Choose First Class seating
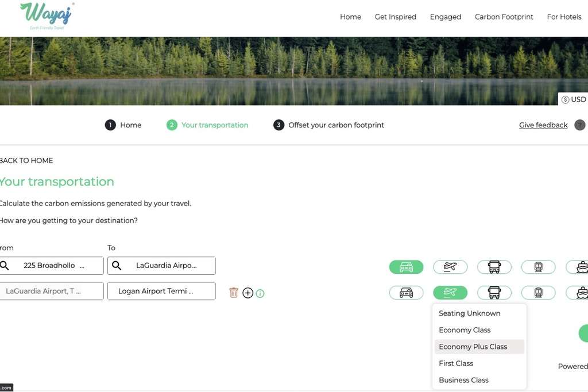This screenshot has width=588, height=392. click(455, 363)
